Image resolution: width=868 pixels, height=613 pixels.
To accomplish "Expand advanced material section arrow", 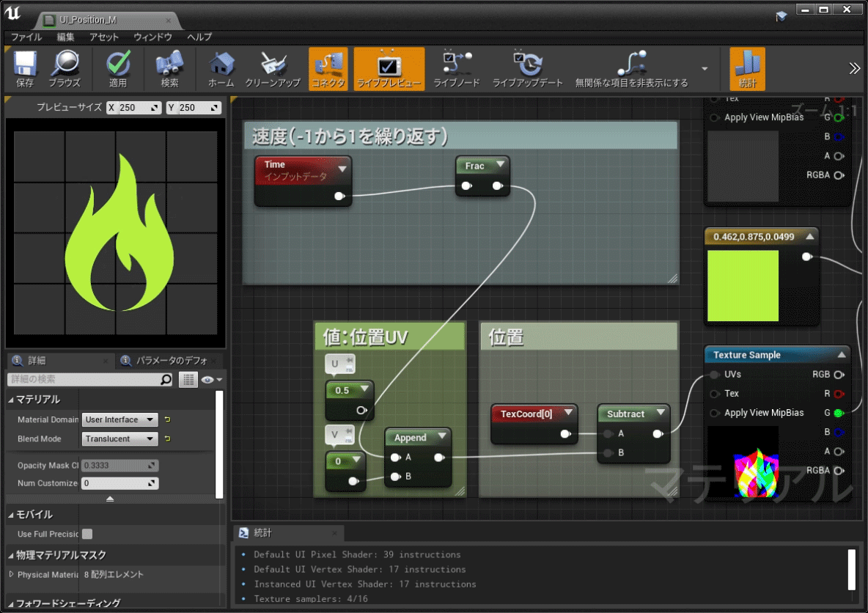I will (x=110, y=499).
